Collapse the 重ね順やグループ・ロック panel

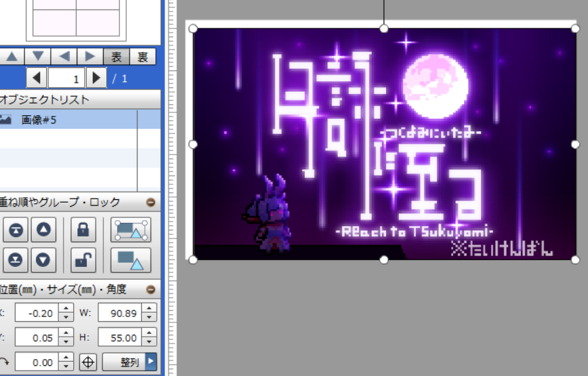151,203
